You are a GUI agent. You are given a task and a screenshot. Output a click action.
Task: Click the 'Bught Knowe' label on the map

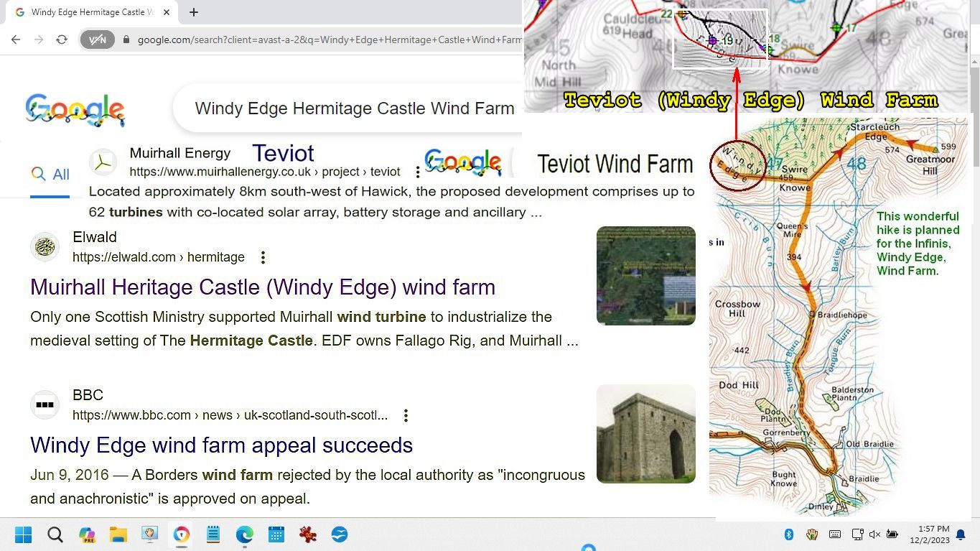click(x=783, y=478)
